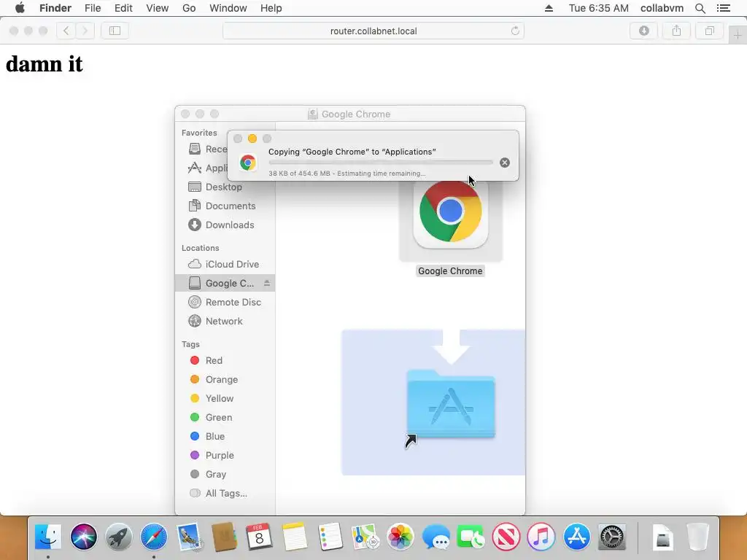Click the eject icon in menu bar
Image resolution: width=747 pixels, height=560 pixels.
click(549, 8)
